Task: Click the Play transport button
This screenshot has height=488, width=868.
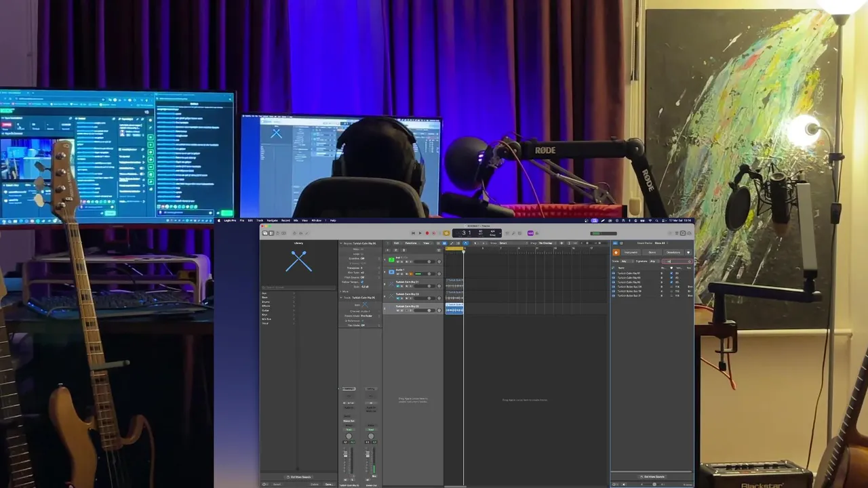Action: click(x=420, y=233)
